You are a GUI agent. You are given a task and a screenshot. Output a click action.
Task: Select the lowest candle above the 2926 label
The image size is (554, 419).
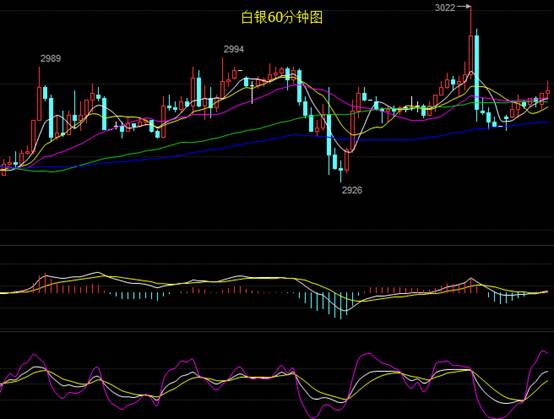coord(341,171)
